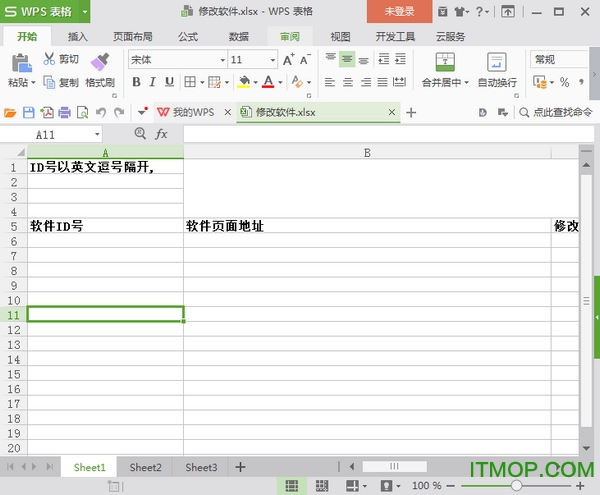Save the workbook with disk icon
Viewport: 600px width, 495px height.
click(29, 112)
